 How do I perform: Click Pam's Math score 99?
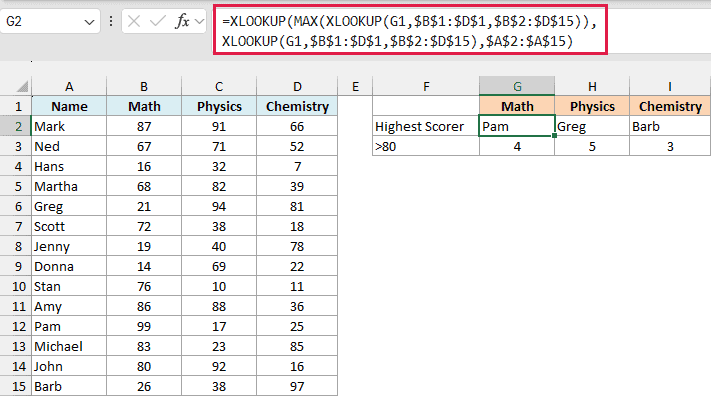pos(144,326)
